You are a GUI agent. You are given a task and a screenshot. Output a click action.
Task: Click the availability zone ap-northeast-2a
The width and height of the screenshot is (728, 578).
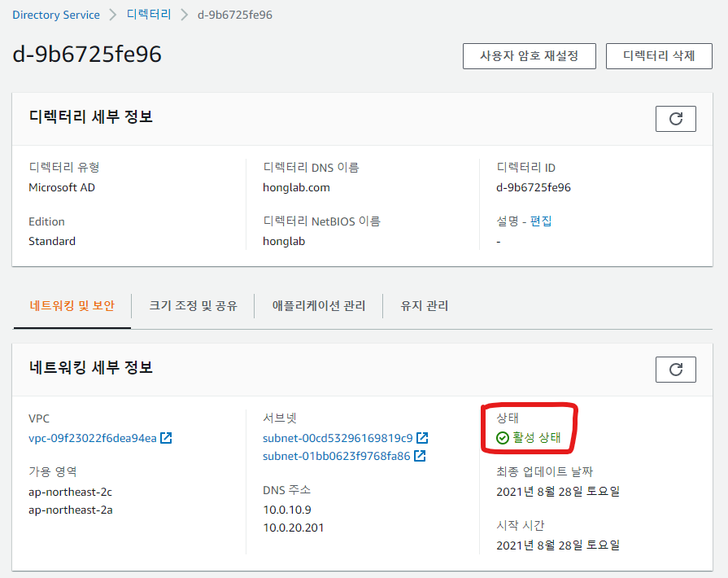coord(70,510)
